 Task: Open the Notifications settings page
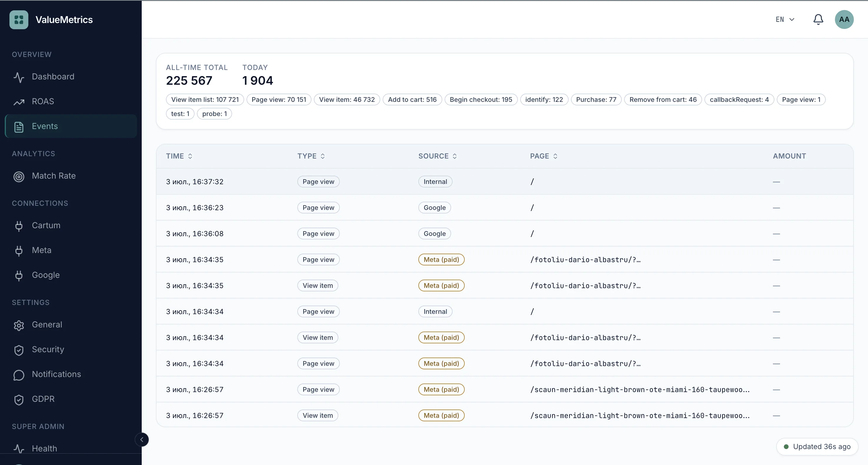coord(71,374)
